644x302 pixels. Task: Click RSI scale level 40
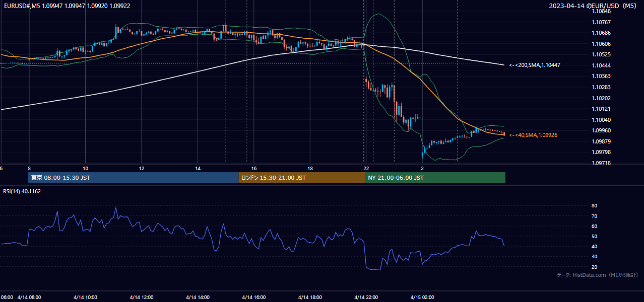pyautogui.click(x=594, y=246)
